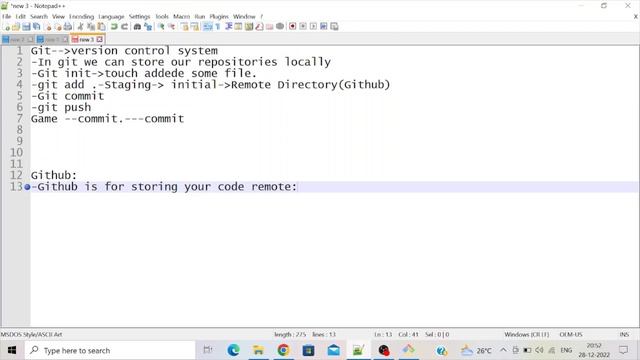This screenshot has width=640, height=360.
Task: Open the Language menu
Action: click(111, 16)
